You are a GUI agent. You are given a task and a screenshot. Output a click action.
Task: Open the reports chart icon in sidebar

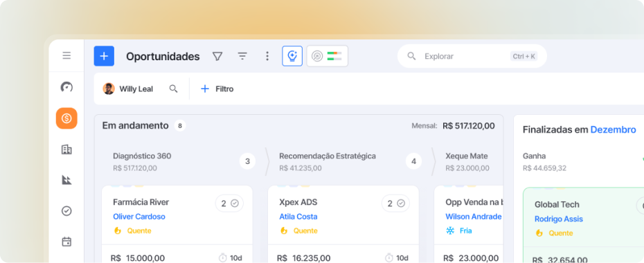click(x=66, y=180)
